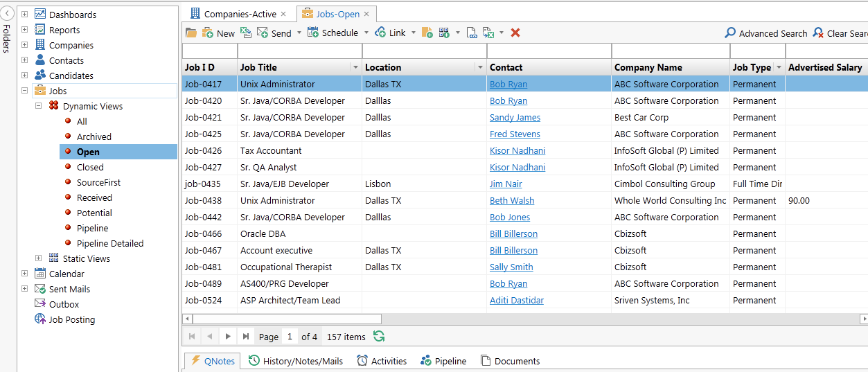Expand the Companies folder node

(25, 45)
